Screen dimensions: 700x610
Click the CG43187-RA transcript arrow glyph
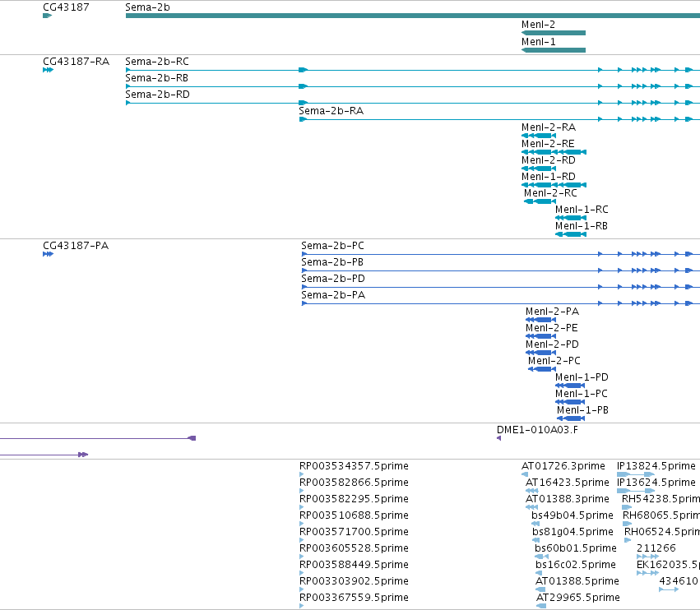pyautogui.click(x=49, y=70)
